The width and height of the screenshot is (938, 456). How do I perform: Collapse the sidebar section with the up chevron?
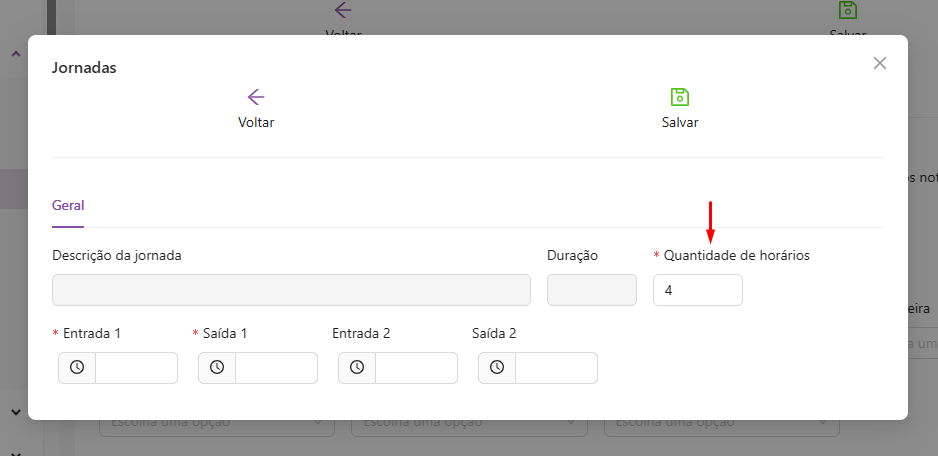pos(15,54)
